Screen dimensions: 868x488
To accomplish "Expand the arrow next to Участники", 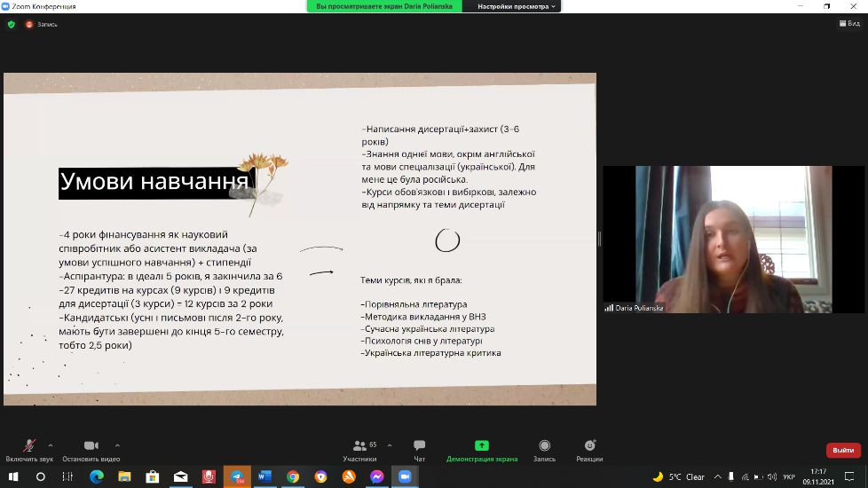I will [390, 445].
